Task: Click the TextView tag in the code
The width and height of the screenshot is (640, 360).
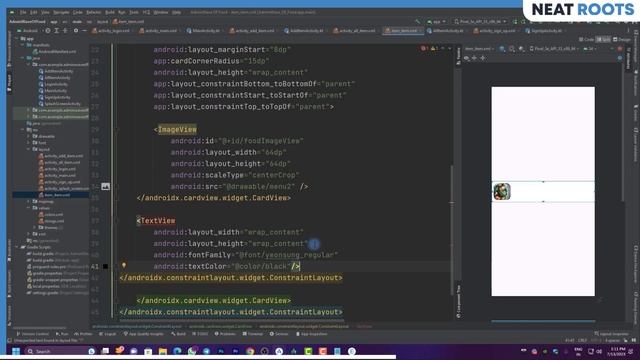Action: [158, 221]
